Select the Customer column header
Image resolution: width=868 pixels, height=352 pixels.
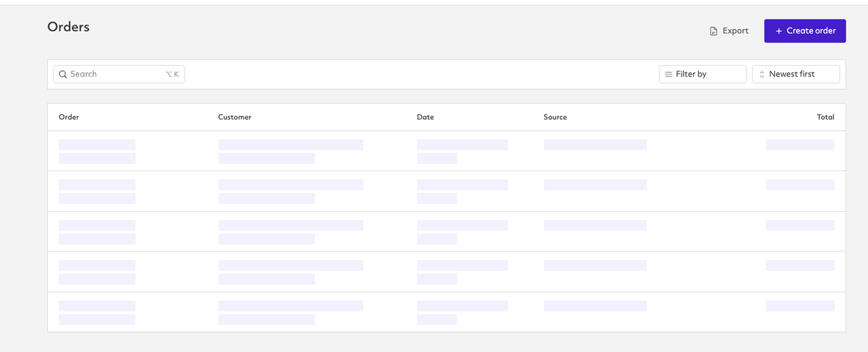click(234, 117)
